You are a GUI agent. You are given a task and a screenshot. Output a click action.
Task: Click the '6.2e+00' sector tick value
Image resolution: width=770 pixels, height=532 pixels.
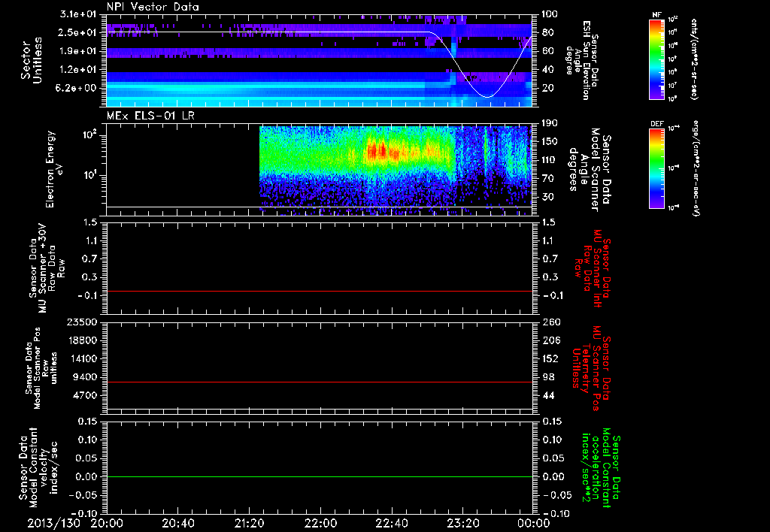(77, 89)
